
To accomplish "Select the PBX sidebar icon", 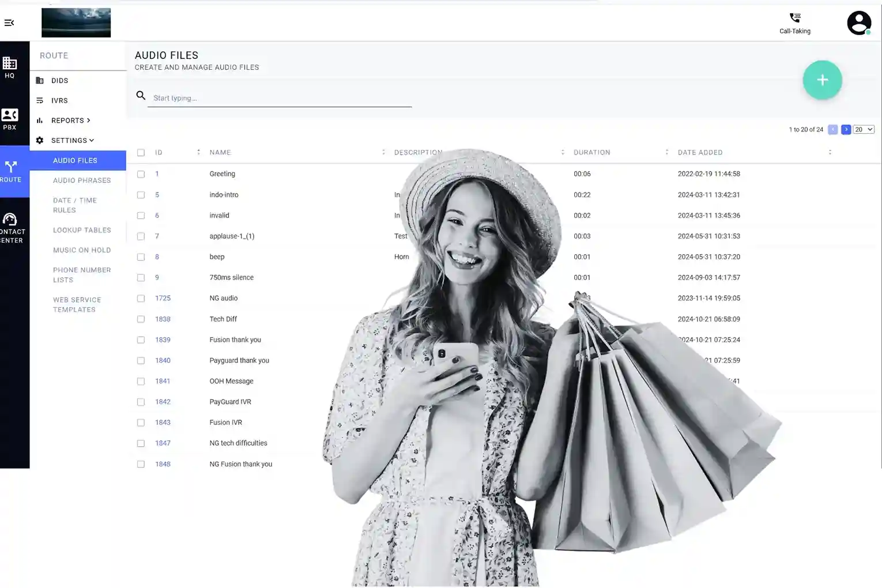I will coord(9,118).
